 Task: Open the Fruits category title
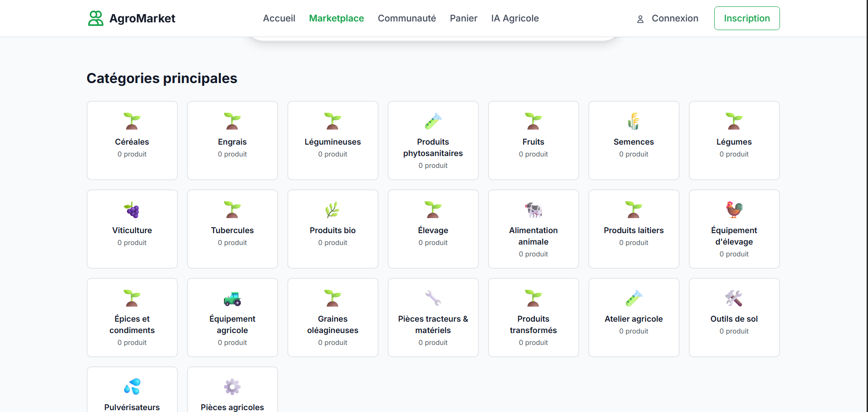pos(534,142)
